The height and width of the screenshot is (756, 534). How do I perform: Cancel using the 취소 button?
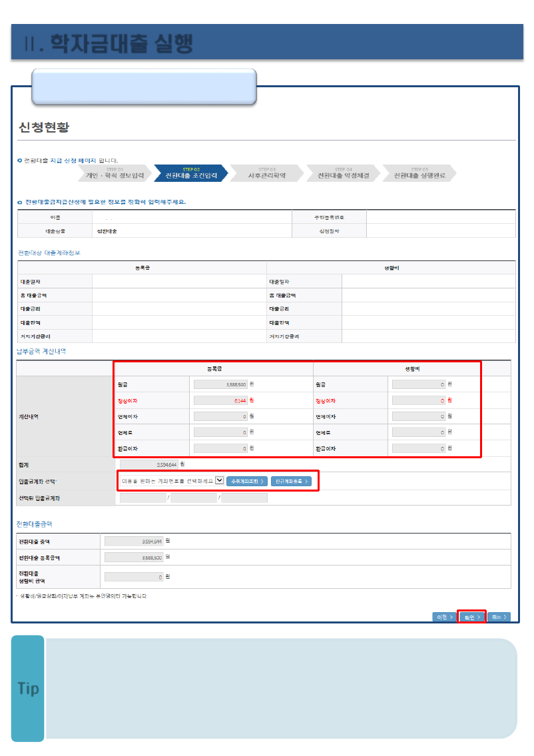(x=499, y=617)
